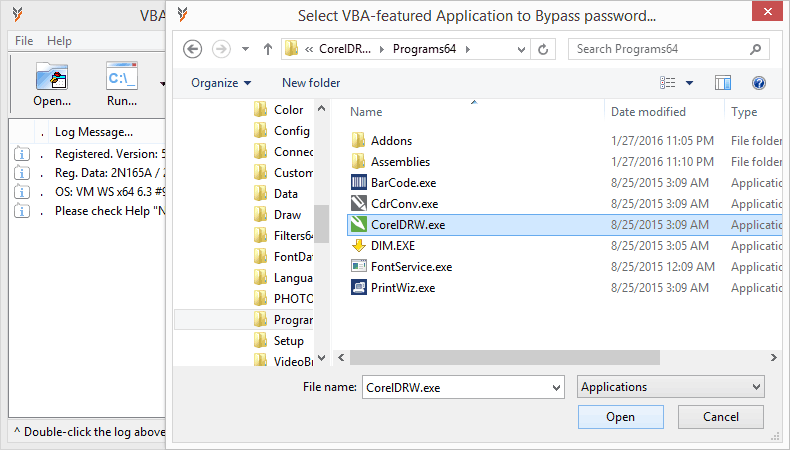Open the Applications file type dropdown

(x=671, y=387)
